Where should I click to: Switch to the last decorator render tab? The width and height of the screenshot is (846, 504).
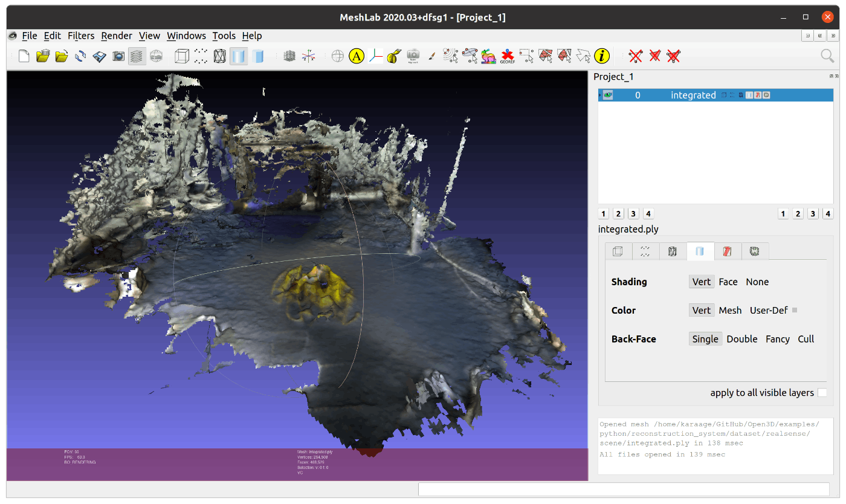pyautogui.click(x=754, y=251)
